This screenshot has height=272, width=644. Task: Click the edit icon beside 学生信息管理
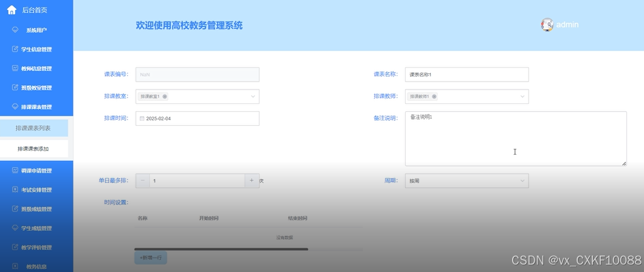coord(15,49)
